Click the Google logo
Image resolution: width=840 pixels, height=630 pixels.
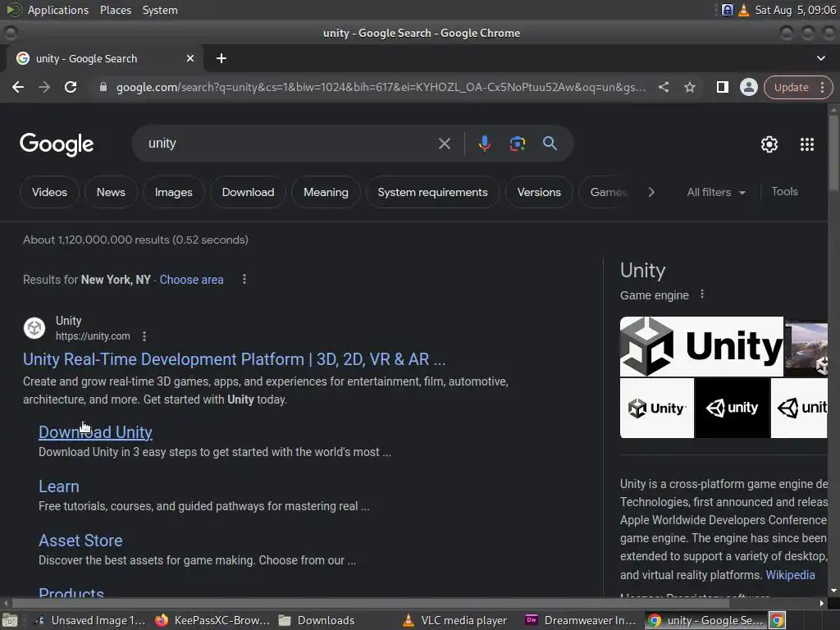click(57, 144)
